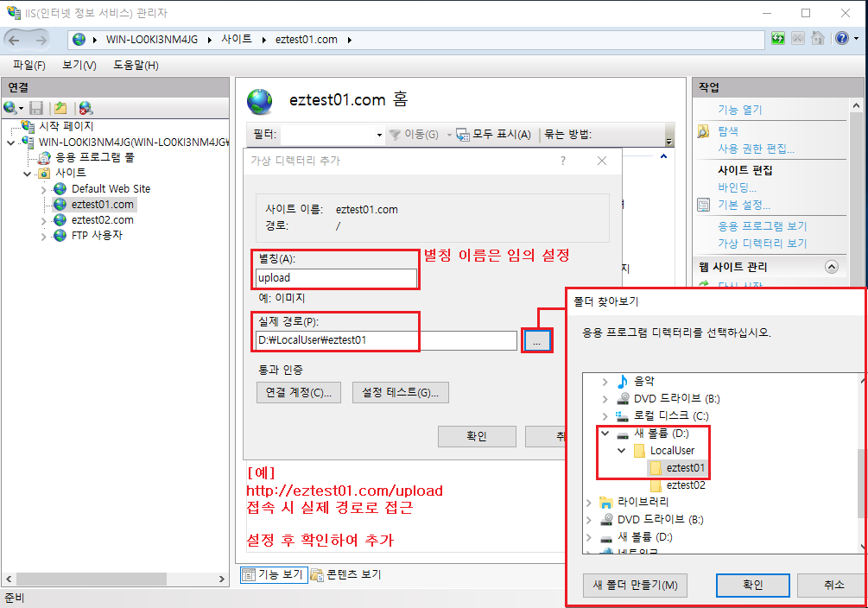
Task: Click 확인 in the folder browse dialog
Action: coord(753,586)
